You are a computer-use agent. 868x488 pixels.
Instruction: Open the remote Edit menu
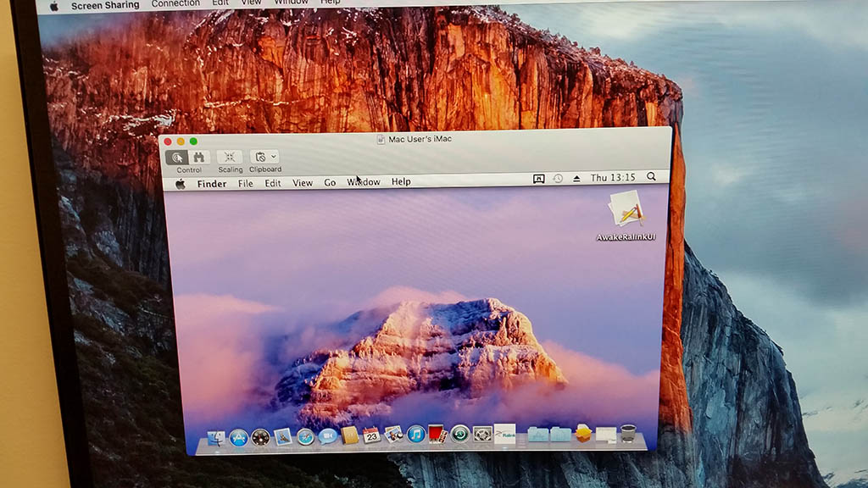tap(272, 183)
